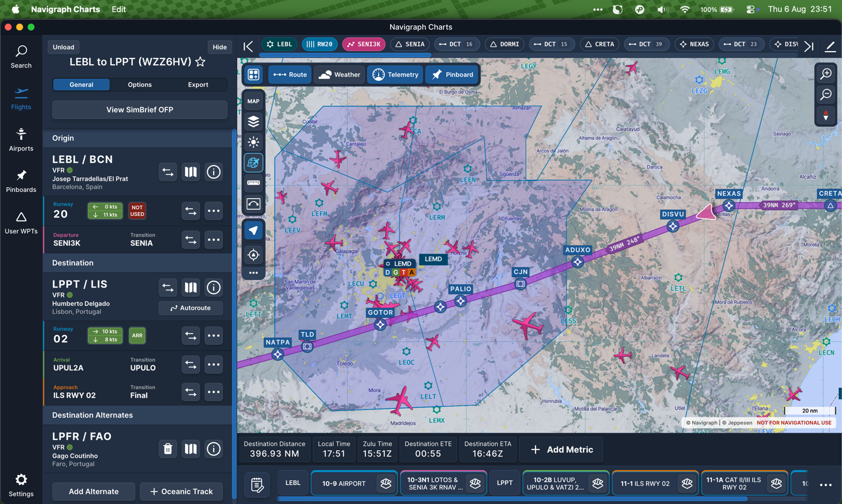Hide the flight panel

[219, 47]
